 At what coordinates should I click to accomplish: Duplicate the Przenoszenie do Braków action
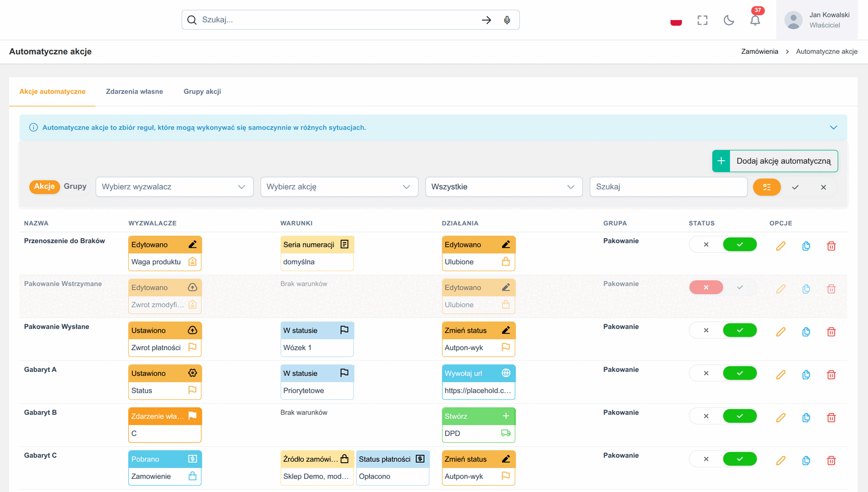(x=806, y=246)
